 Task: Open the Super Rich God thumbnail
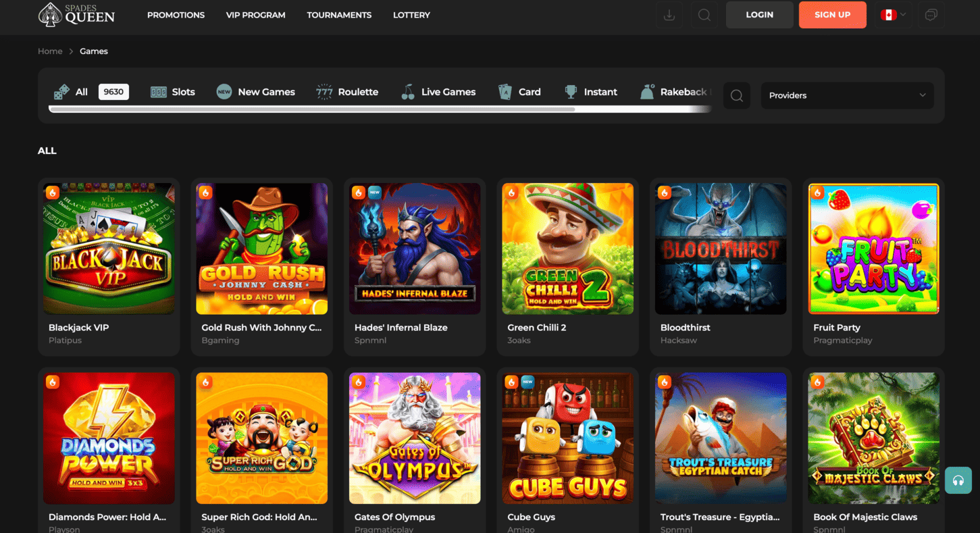(x=262, y=438)
